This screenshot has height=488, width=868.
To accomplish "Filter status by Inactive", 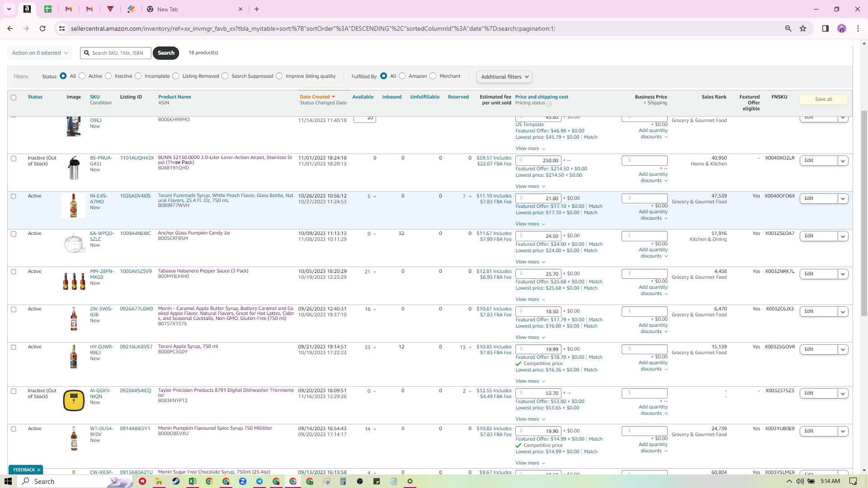I will point(108,76).
